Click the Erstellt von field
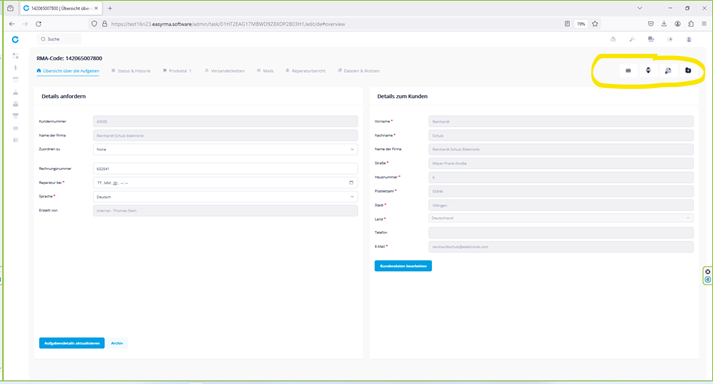 coord(225,211)
